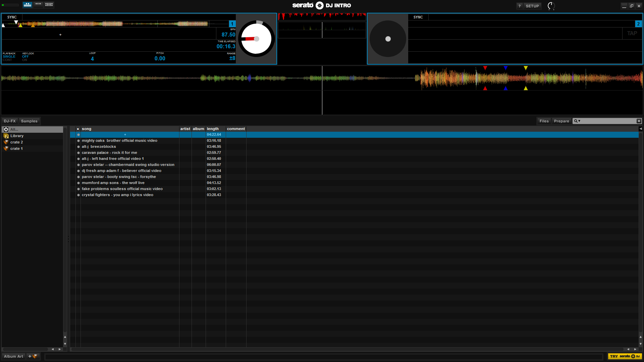Click the left deck virtual platter

coord(257,39)
